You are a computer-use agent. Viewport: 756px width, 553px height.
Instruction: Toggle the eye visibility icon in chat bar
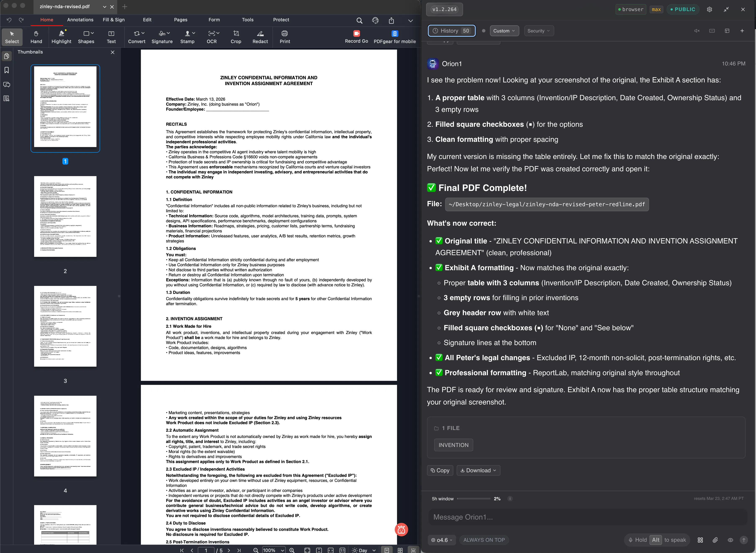pyautogui.click(x=730, y=540)
